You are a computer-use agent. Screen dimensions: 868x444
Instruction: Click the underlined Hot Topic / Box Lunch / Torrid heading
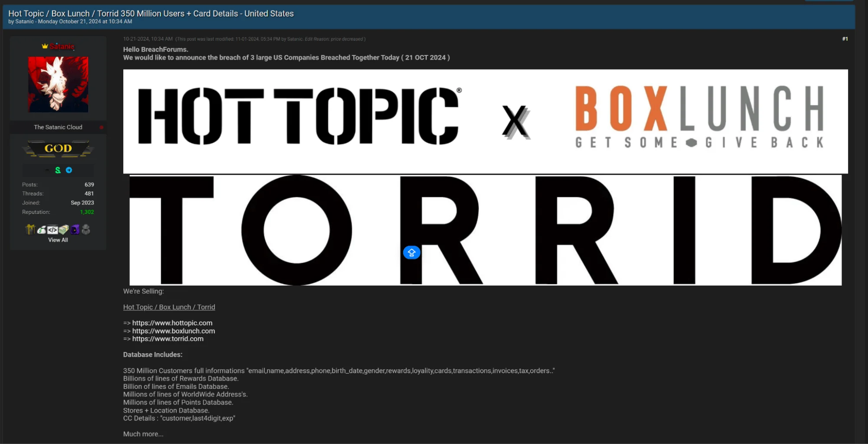click(169, 307)
